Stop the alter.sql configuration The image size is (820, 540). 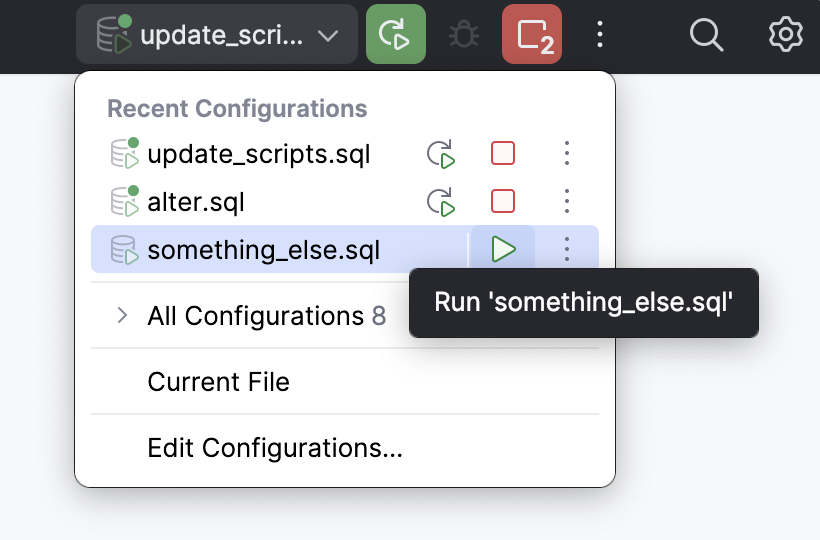503,202
